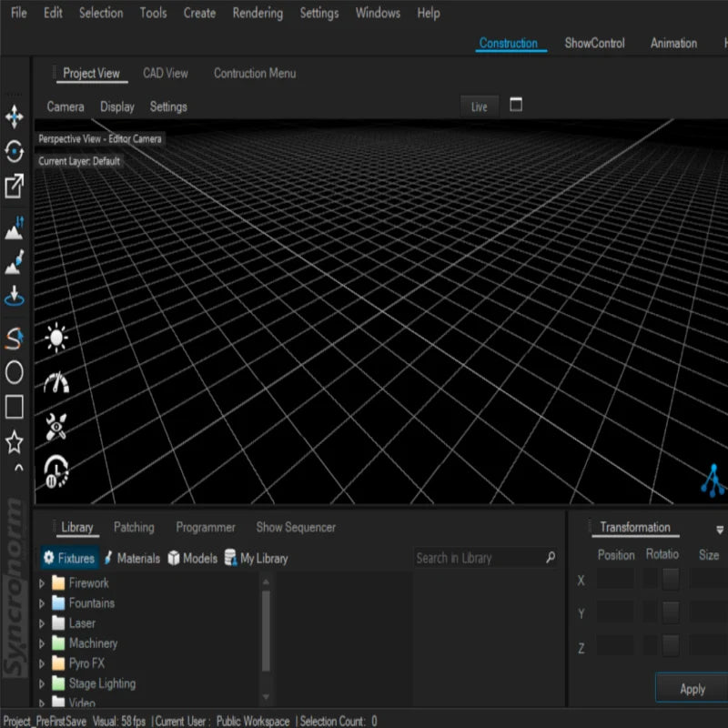Screen dimensions: 728x728
Task: Toggle the Live button in viewport
Action: click(479, 106)
